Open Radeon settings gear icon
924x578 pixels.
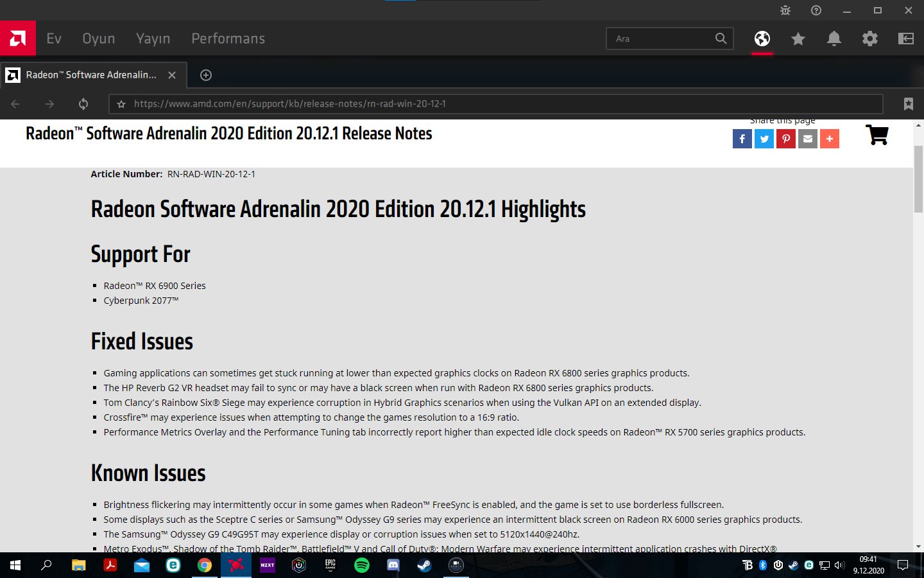pyautogui.click(x=870, y=39)
